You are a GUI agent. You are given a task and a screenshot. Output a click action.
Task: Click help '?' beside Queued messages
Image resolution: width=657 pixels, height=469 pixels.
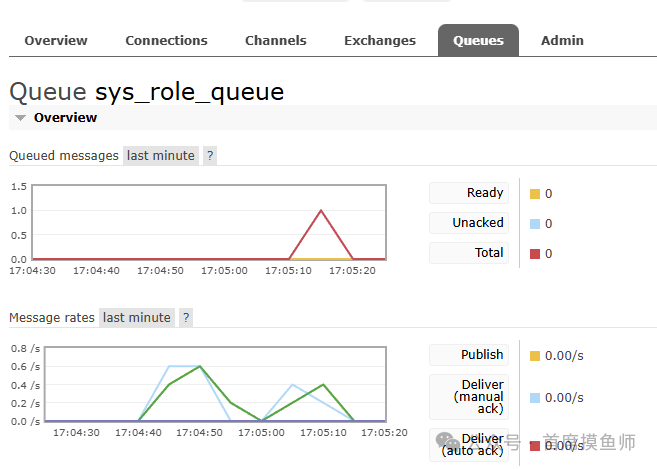click(x=210, y=156)
